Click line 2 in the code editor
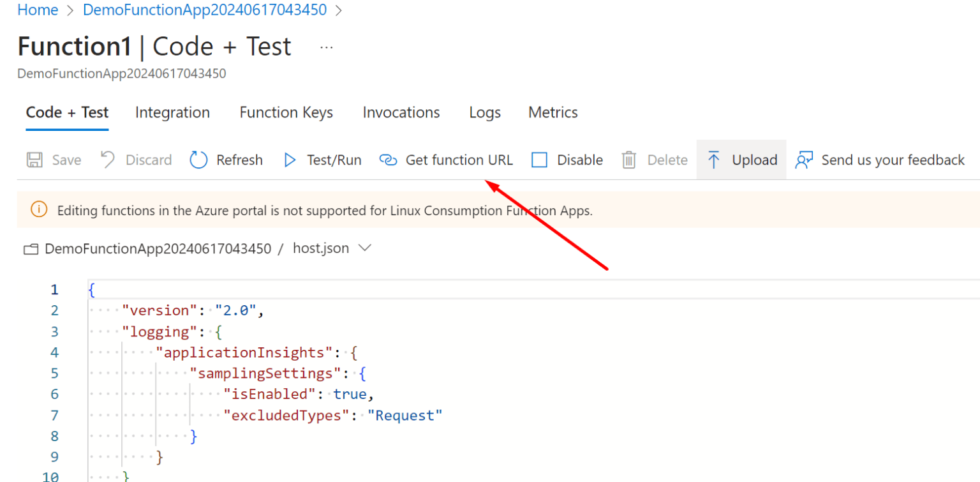This screenshot has width=980, height=482. [x=191, y=310]
